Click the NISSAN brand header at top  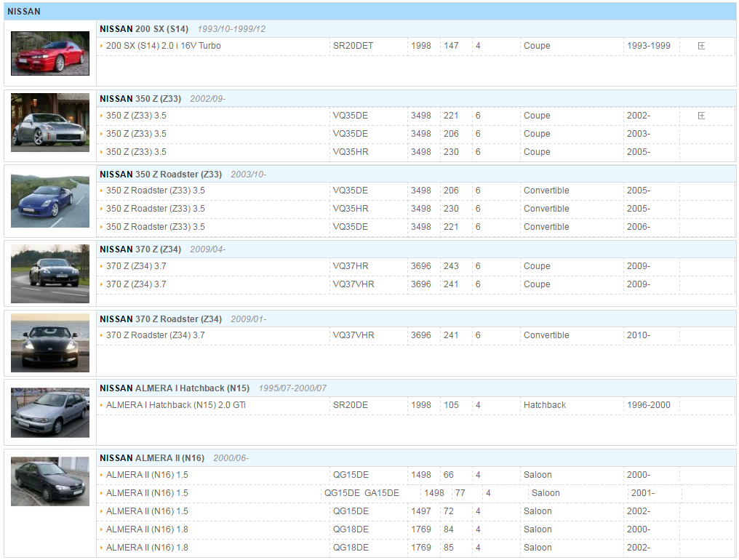pyautogui.click(x=23, y=12)
